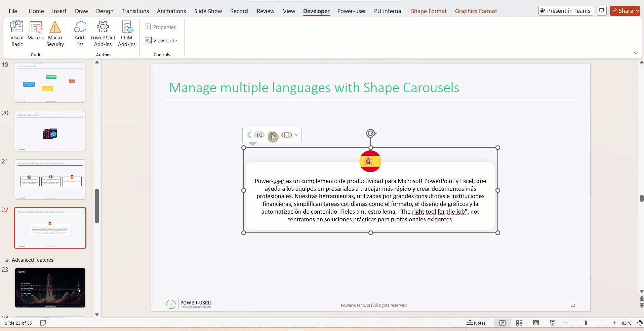Switch to Slide Sorter view
Screen dimensions: 644x331
tap(519, 323)
